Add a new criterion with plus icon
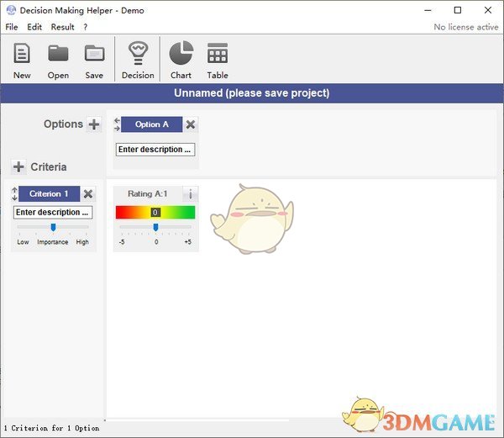This screenshot has width=504, height=438. [x=18, y=167]
